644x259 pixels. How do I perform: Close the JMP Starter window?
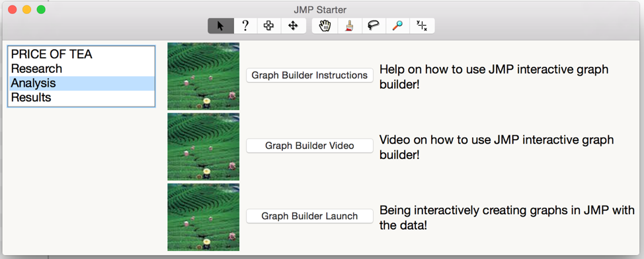13,9
